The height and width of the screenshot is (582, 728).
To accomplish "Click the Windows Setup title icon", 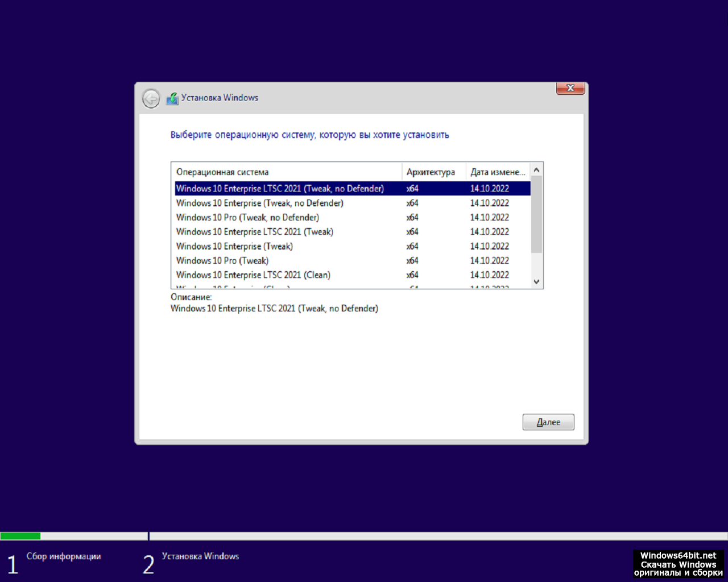I will (x=172, y=98).
